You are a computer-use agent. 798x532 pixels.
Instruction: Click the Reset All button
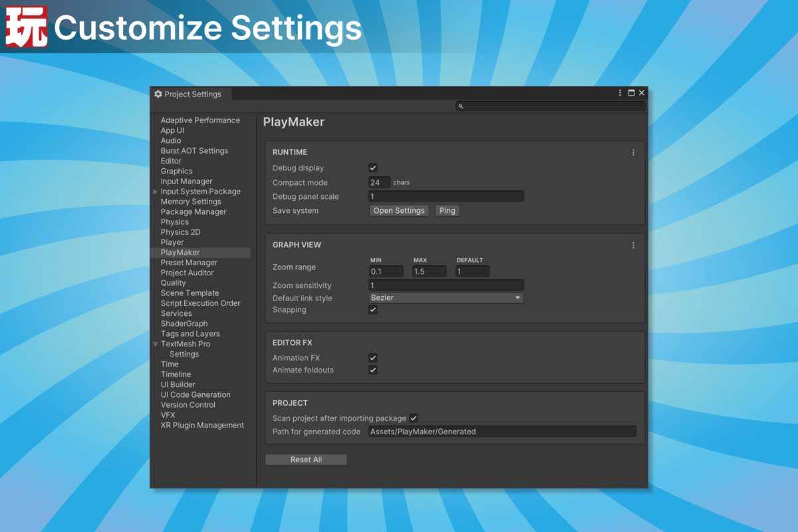click(306, 460)
